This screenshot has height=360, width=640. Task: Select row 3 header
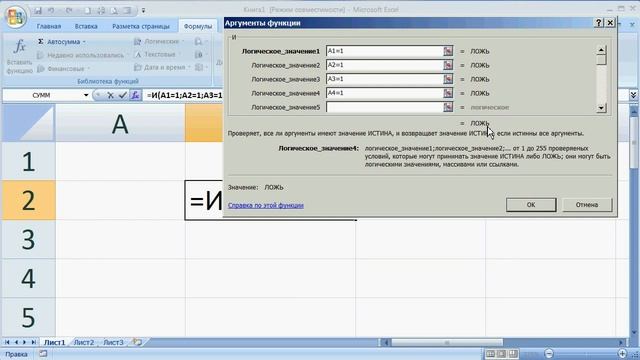(x=28, y=240)
